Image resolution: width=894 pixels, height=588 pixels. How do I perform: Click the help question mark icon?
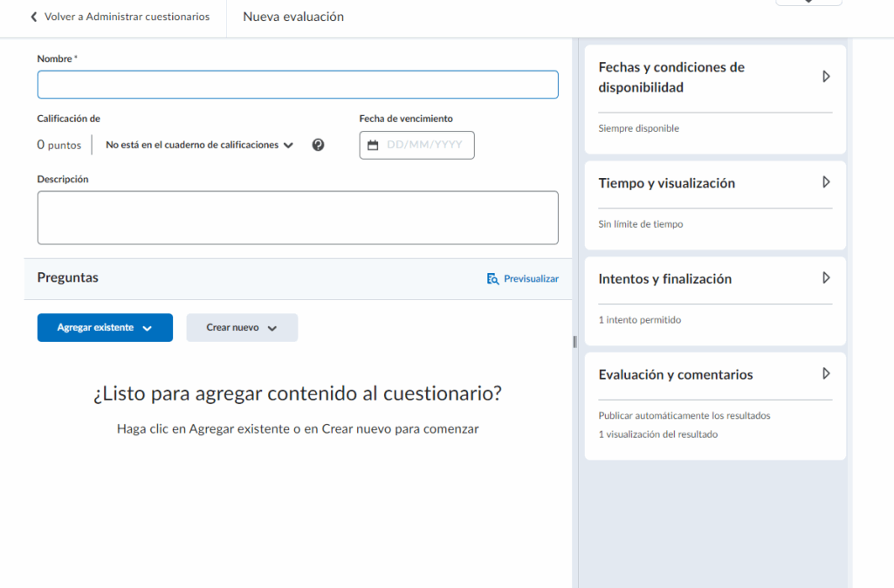318,145
